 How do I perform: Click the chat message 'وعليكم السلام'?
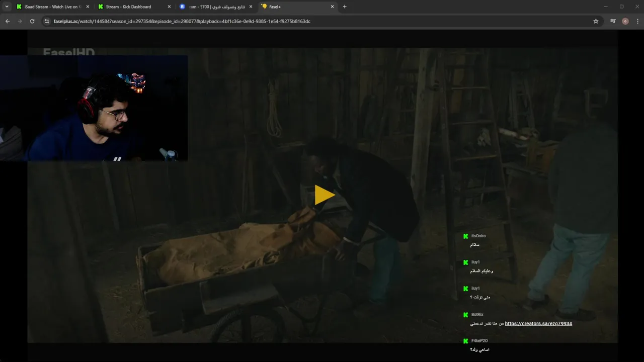(x=481, y=271)
